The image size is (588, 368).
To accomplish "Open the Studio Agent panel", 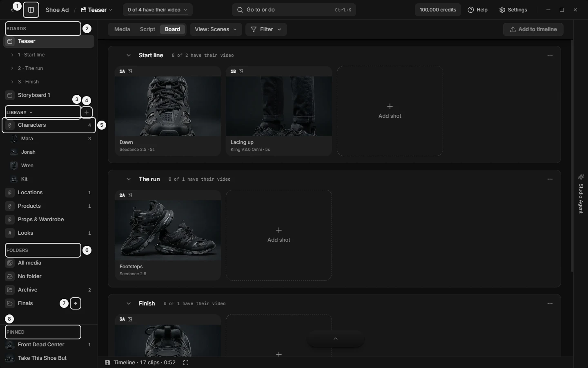I will (x=581, y=194).
